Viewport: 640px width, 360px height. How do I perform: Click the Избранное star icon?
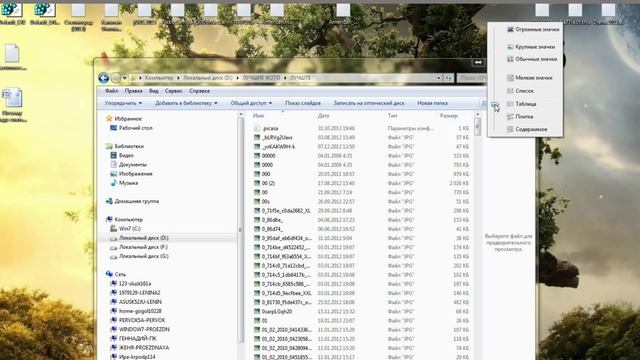point(109,118)
